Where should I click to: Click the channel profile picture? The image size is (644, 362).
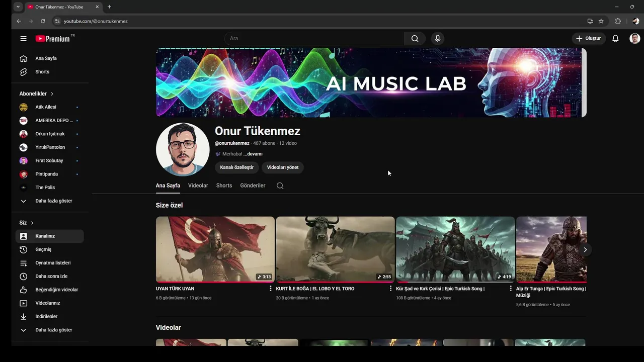click(x=183, y=149)
